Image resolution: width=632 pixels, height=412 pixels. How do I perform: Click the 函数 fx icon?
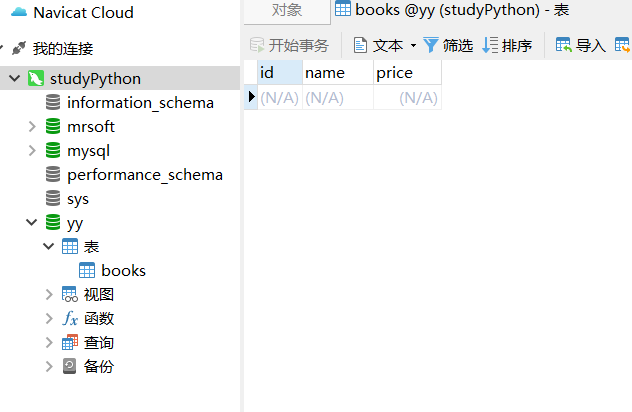[70, 318]
